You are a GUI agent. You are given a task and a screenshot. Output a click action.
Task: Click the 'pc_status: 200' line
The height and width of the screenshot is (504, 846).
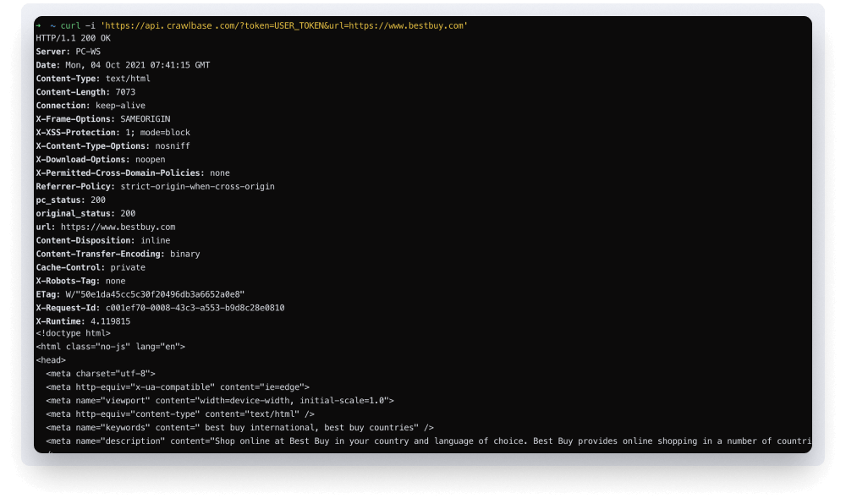(71, 200)
